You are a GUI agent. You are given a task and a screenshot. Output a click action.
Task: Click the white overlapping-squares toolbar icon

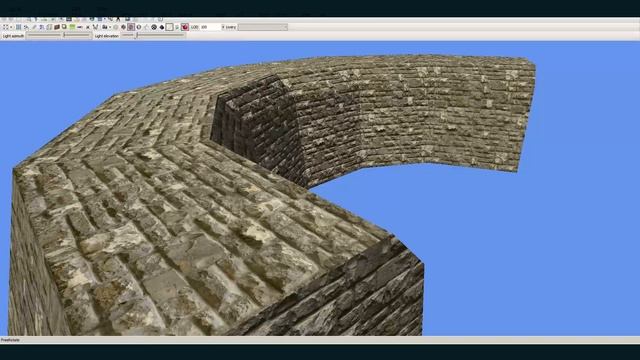(64, 27)
